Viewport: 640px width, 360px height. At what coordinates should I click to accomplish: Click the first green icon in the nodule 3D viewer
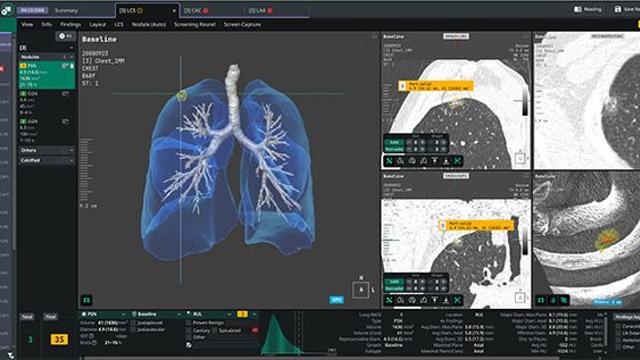tap(541, 300)
